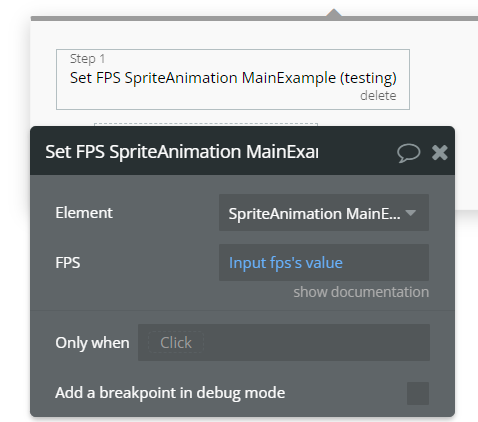Click empty space in the FPS expression field
Viewport: 478px width, 422px height.
coord(385,263)
